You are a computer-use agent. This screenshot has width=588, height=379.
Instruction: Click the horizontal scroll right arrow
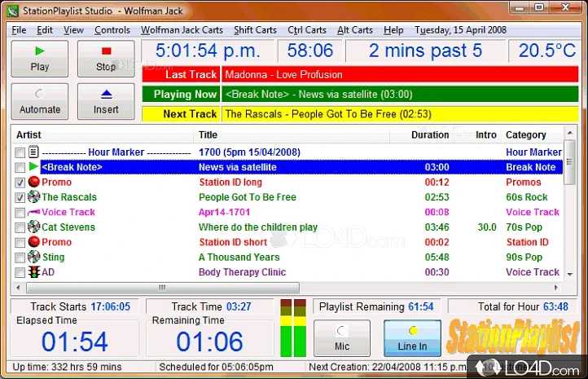pos(555,288)
